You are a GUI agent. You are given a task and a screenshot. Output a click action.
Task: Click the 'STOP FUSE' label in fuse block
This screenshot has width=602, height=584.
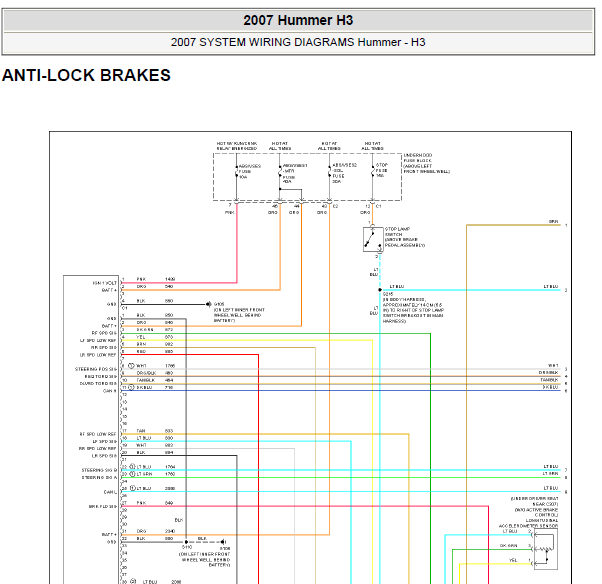pos(381,170)
